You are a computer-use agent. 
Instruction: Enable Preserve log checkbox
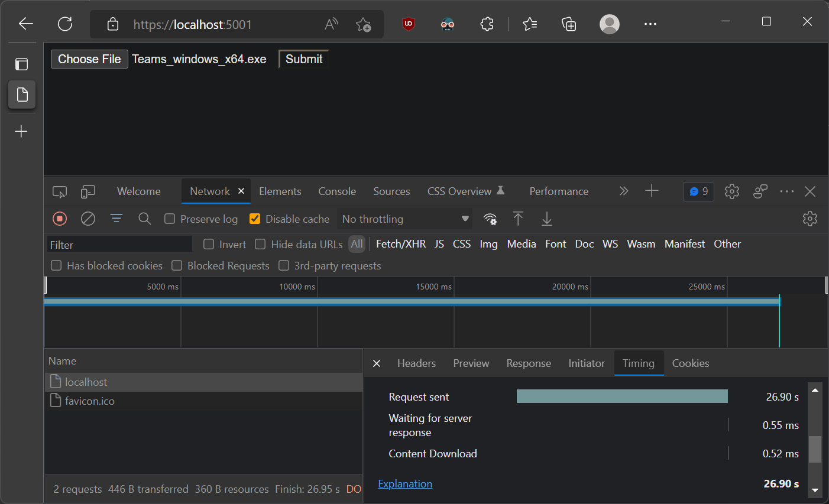170,219
